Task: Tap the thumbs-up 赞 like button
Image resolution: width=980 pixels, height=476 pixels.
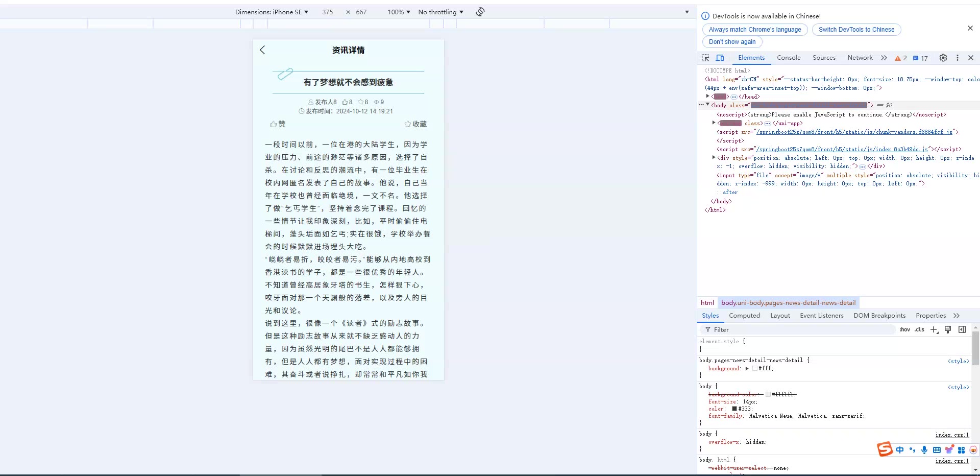Action: click(278, 124)
